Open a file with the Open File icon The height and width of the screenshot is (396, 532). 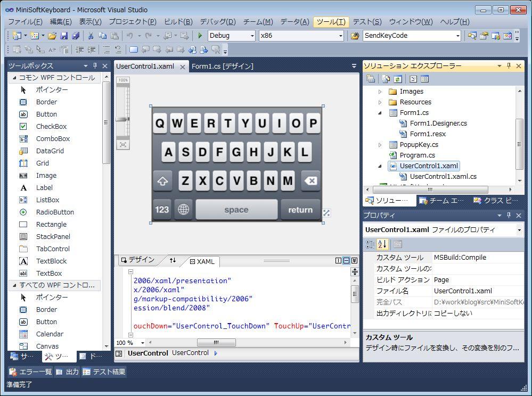(x=52, y=36)
